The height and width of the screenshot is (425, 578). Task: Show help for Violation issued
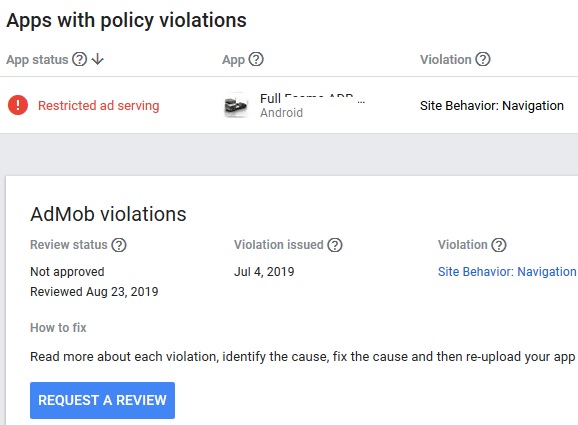click(335, 245)
